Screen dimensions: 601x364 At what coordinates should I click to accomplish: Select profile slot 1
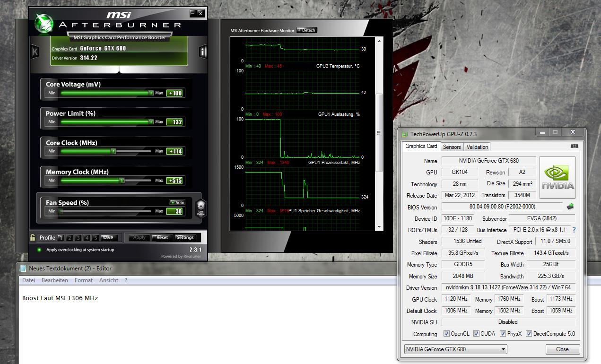pyautogui.click(x=61, y=238)
